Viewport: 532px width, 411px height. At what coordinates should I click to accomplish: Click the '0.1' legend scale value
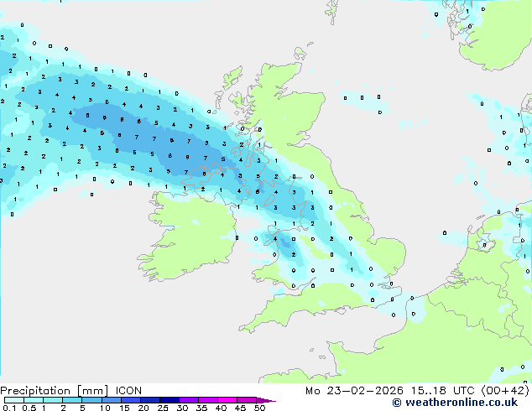pyautogui.click(x=9, y=408)
